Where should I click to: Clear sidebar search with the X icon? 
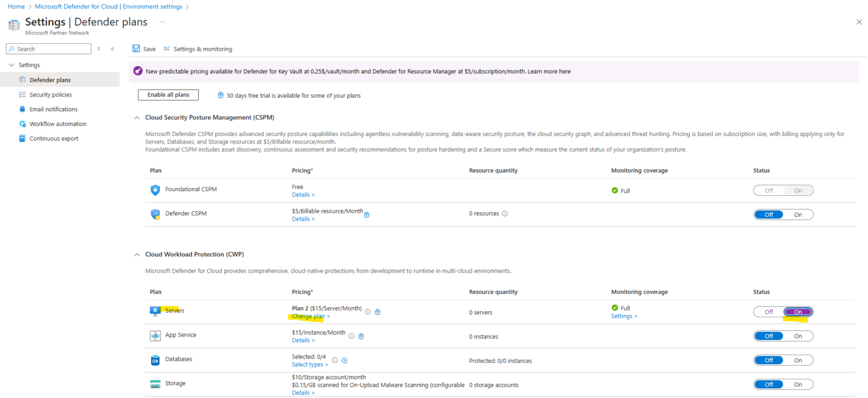click(x=99, y=49)
